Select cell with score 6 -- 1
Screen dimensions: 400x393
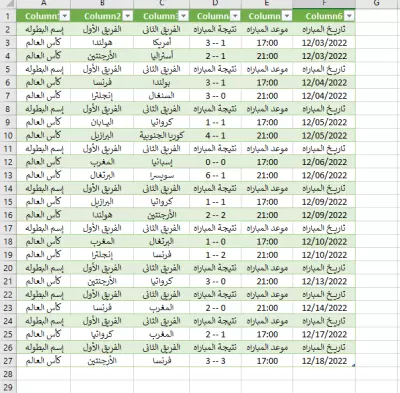[215, 175]
